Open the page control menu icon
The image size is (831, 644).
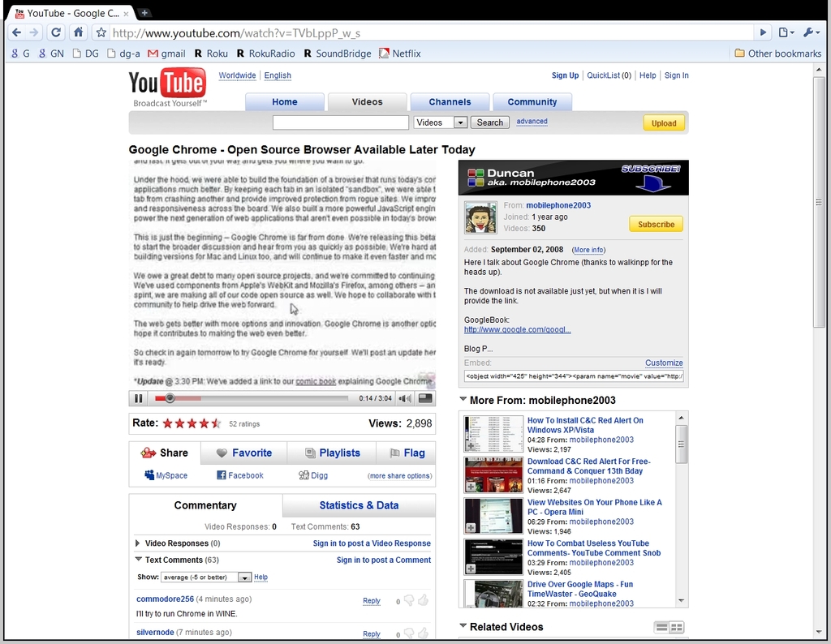(x=786, y=32)
